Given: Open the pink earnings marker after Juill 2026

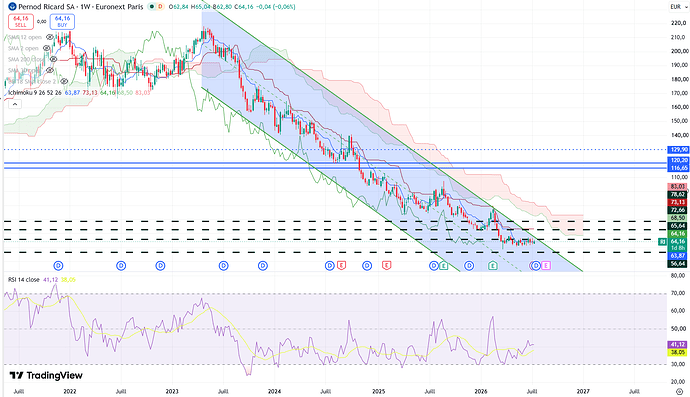Looking at the screenshot, I should tap(546, 265).
